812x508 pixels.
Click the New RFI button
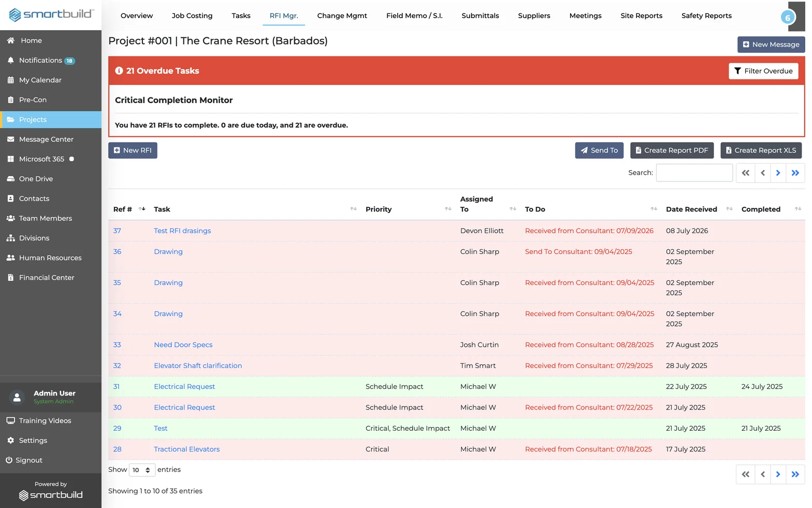point(133,150)
